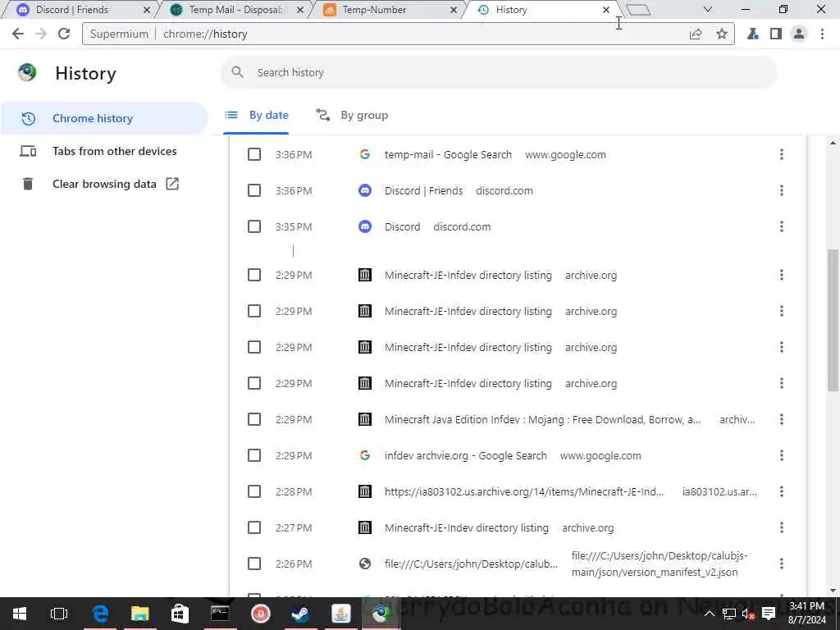This screenshot has width=840, height=630.
Task: Toggle the side panel icon
Action: tap(776, 34)
